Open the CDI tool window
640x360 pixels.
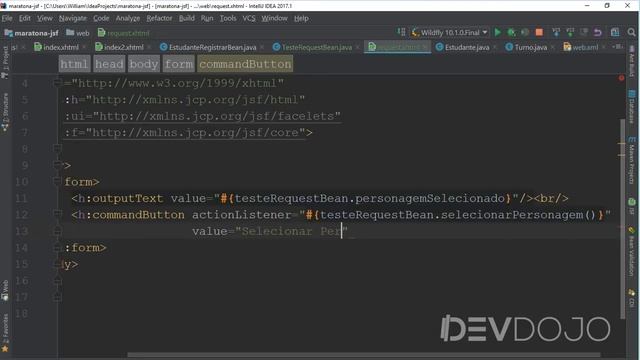click(632, 298)
